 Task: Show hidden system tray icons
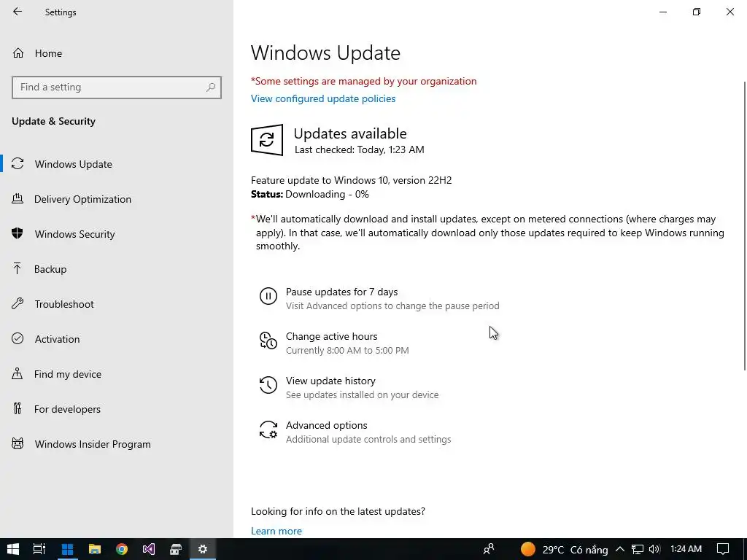pyautogui.click(x=620, y=549)
